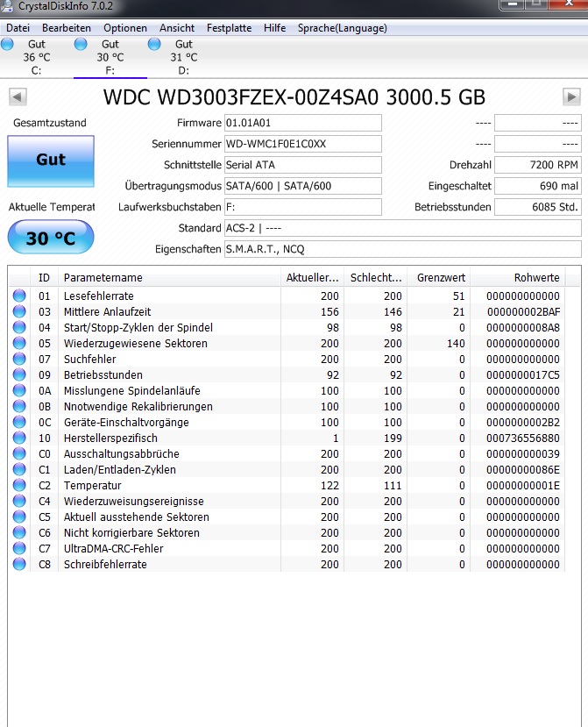Go to next disk with right arrow
Screen dimensions: 588x727
pos(571,96)
